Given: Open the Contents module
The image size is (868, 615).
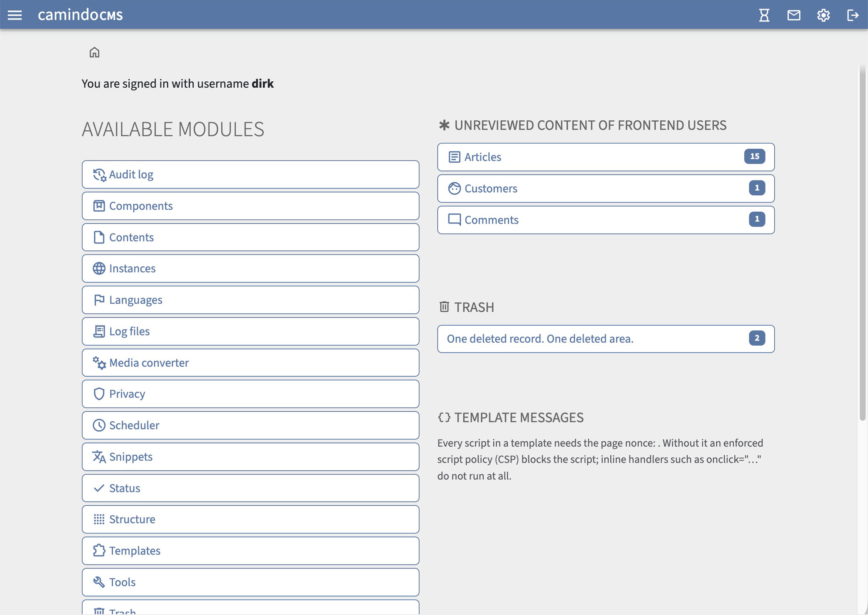Looking at the screenshot, I should pos(250,237).
